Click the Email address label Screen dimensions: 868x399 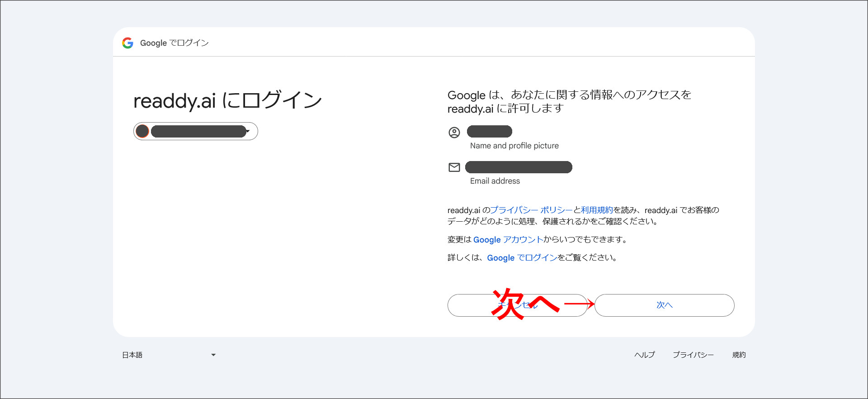(x=495, y=181)
